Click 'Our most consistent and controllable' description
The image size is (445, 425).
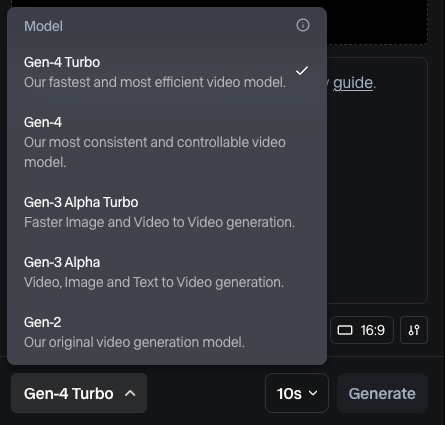coord(155,152)
